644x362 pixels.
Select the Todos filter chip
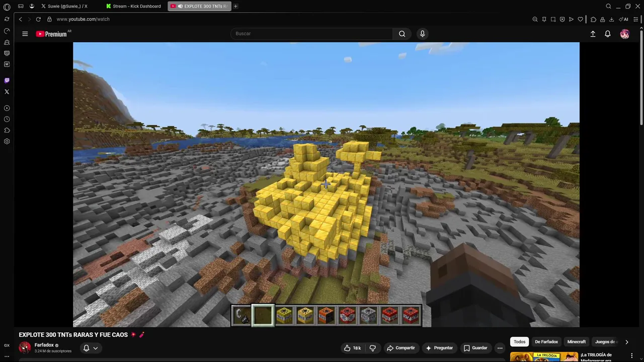tap(520, 342)
